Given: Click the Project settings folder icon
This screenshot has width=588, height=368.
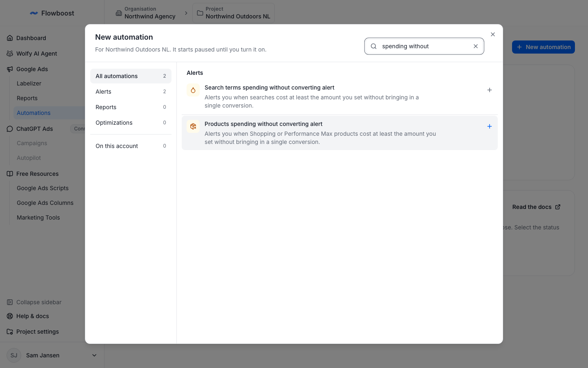Looking at the screenshot, I should [10, 332].
